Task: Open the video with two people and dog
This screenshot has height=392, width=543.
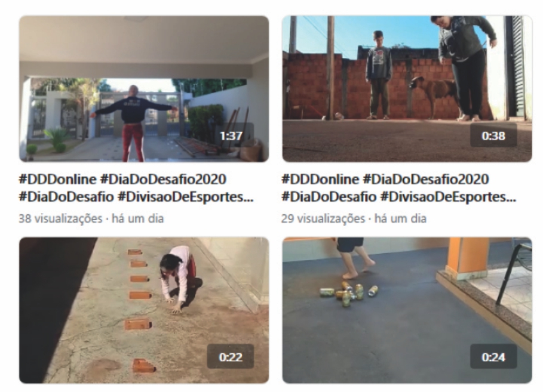Action: [407, 88]
